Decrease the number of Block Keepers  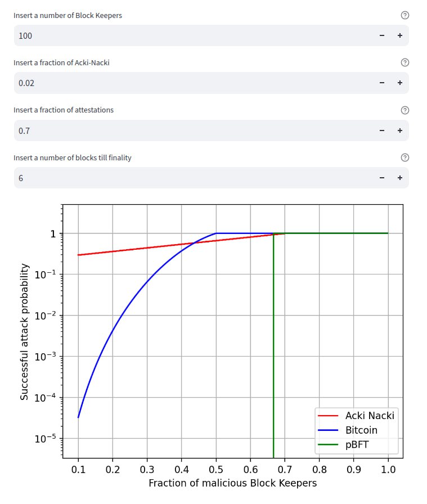[381, 35]
